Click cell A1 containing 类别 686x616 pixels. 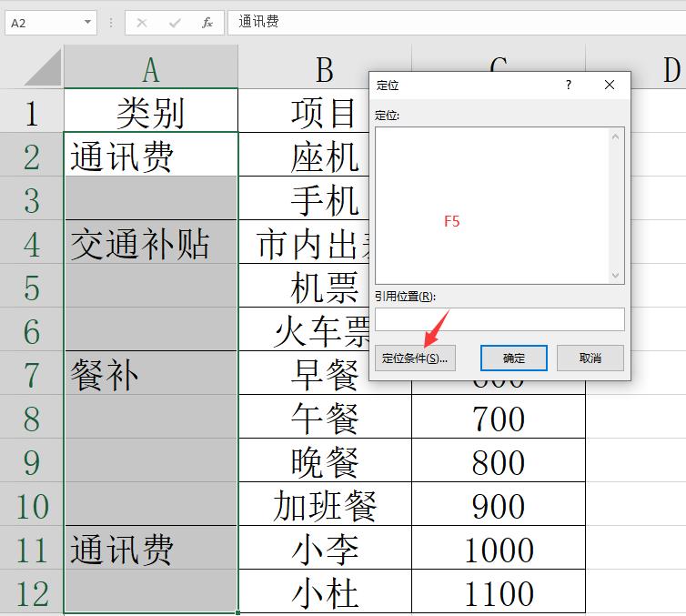click(151, 111)
